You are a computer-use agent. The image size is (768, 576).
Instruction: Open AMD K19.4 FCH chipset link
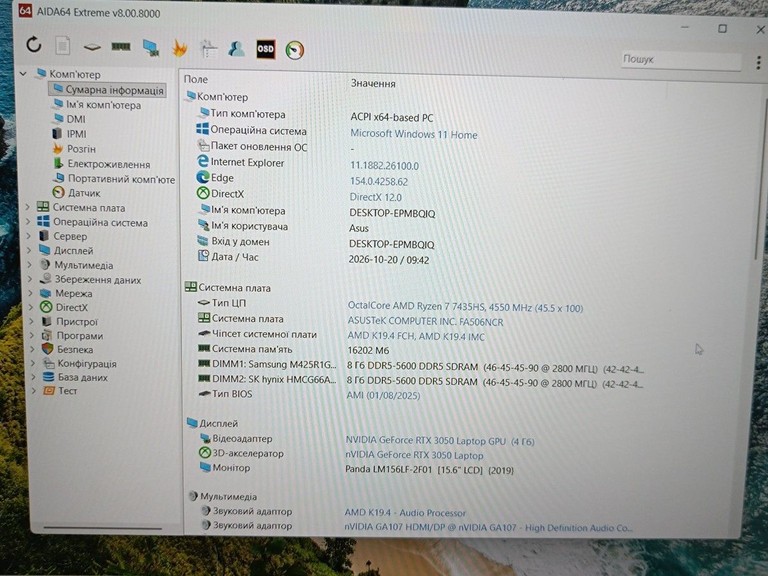pos(416,336)
